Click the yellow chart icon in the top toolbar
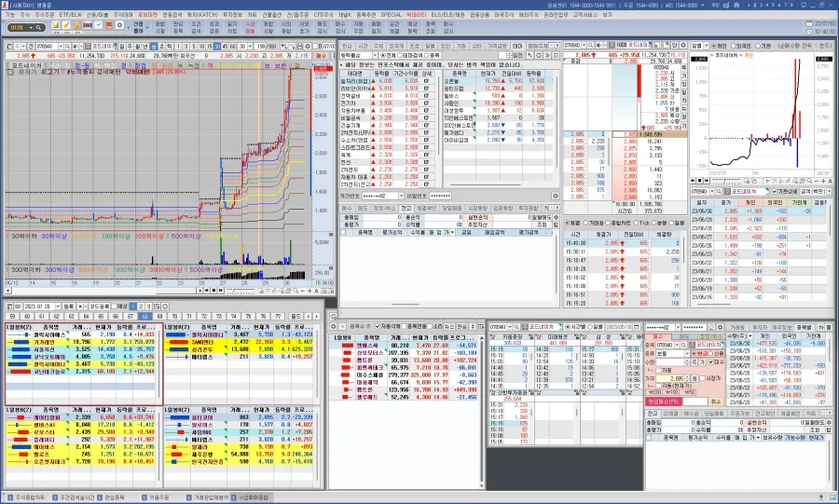Screen dimensions: 839x504 tap(56, 25)
